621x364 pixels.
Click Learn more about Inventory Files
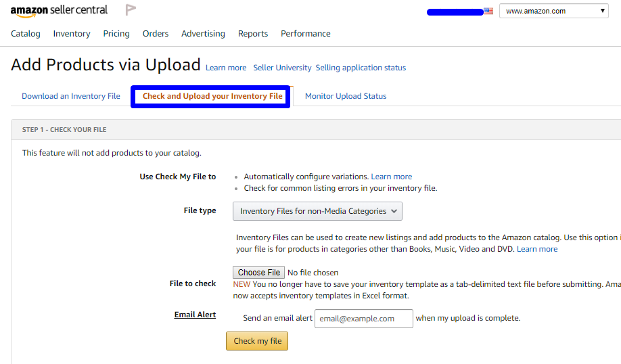tap(537, 249)
